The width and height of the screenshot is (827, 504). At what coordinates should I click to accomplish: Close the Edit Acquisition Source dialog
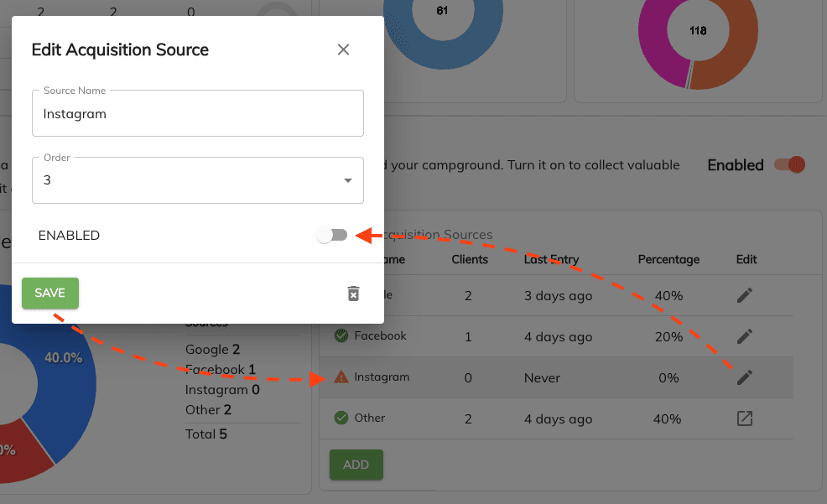coord(343,49)
